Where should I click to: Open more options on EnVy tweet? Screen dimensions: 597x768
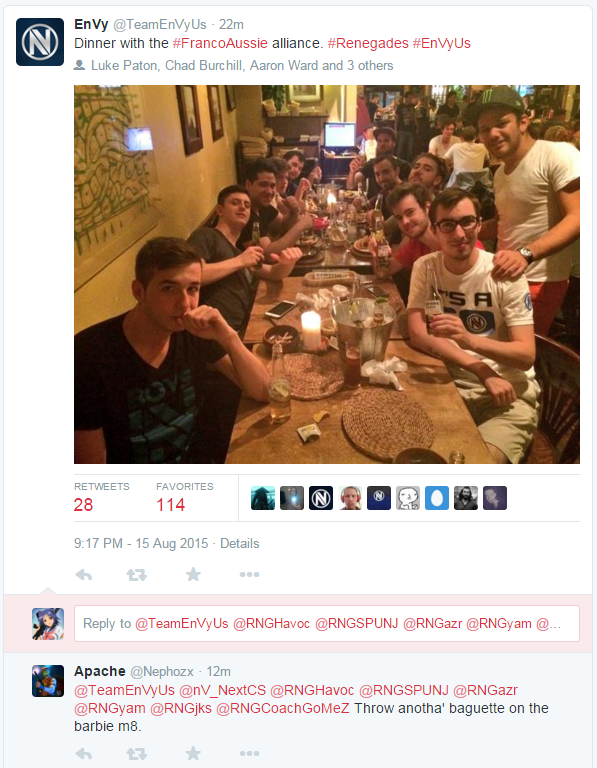249,574
